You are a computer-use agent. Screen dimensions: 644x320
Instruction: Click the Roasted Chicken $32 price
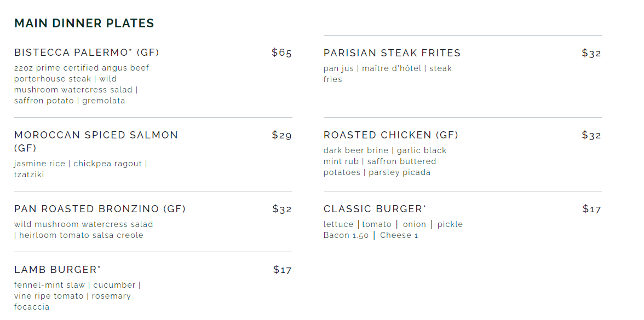click(x=591, y=135)
